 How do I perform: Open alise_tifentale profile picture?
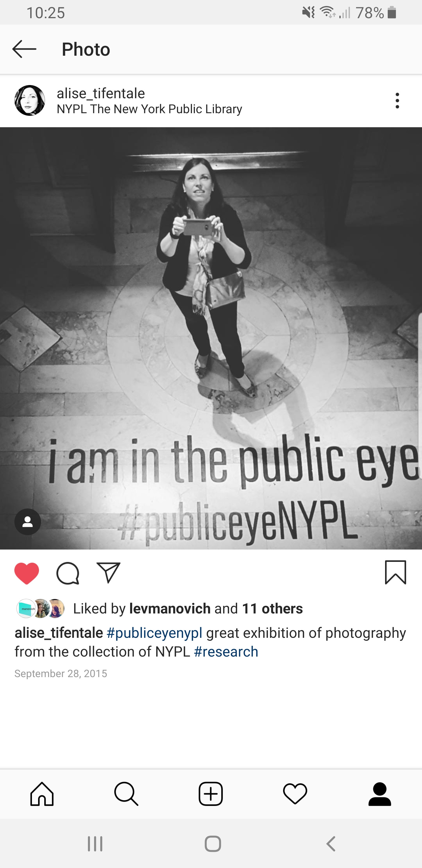pos(30,100)
